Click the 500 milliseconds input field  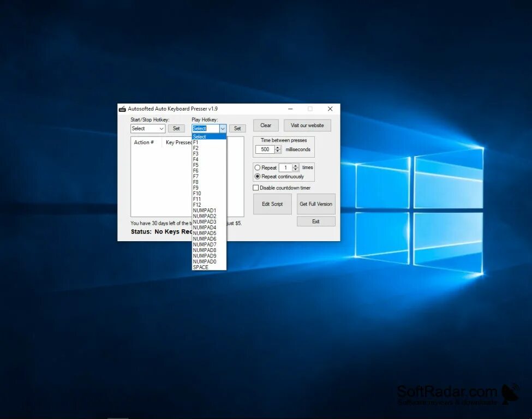265,149
